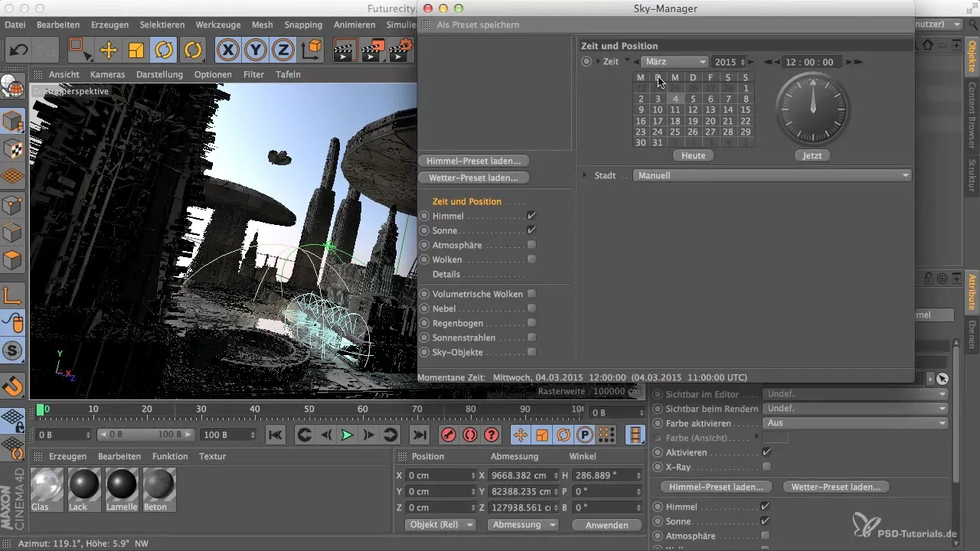Click the Render to Picture Viewer icon
The image size is (980, 551).
pyautogui.click(x=373, y=51)
